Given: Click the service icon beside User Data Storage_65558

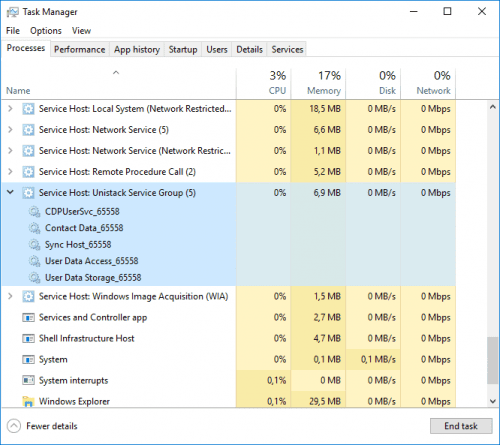Looking at the screenshot, I should tap(34, 278).
